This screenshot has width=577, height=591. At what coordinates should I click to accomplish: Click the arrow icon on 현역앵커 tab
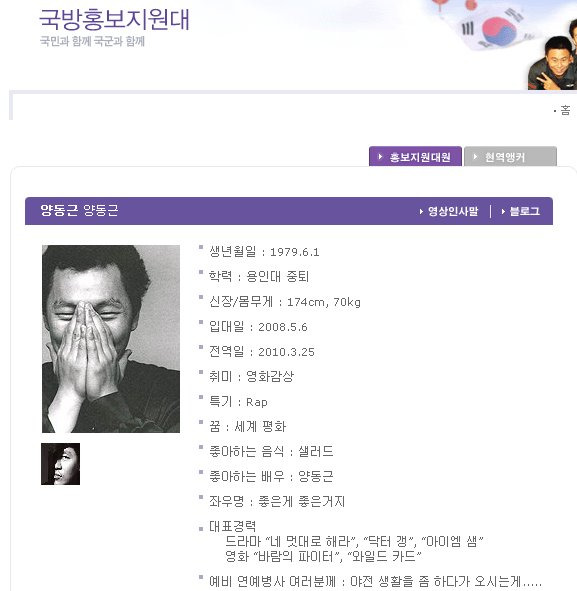coord(475,156)
